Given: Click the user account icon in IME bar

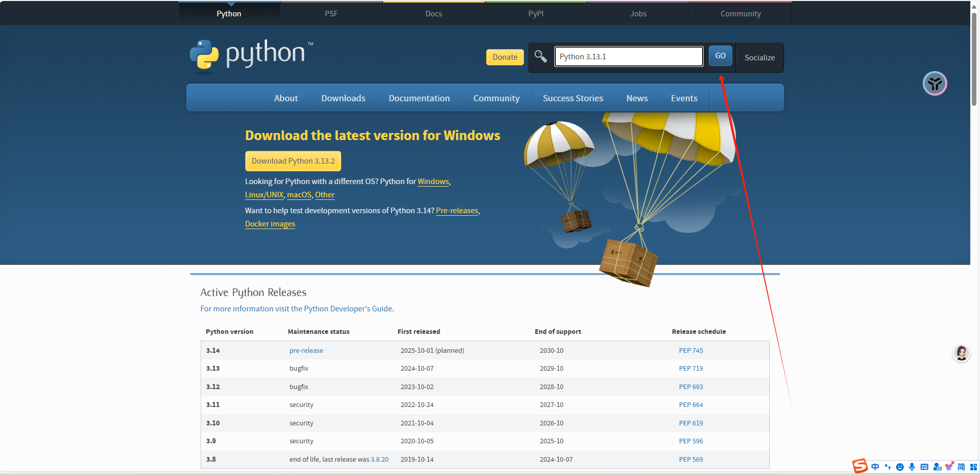Looking at the screenshot, I should (x=937, y=467).
